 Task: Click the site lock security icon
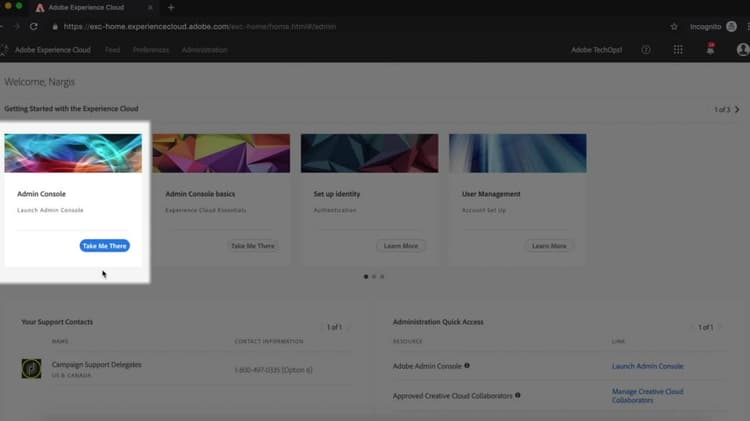click(x=55, y=27)
